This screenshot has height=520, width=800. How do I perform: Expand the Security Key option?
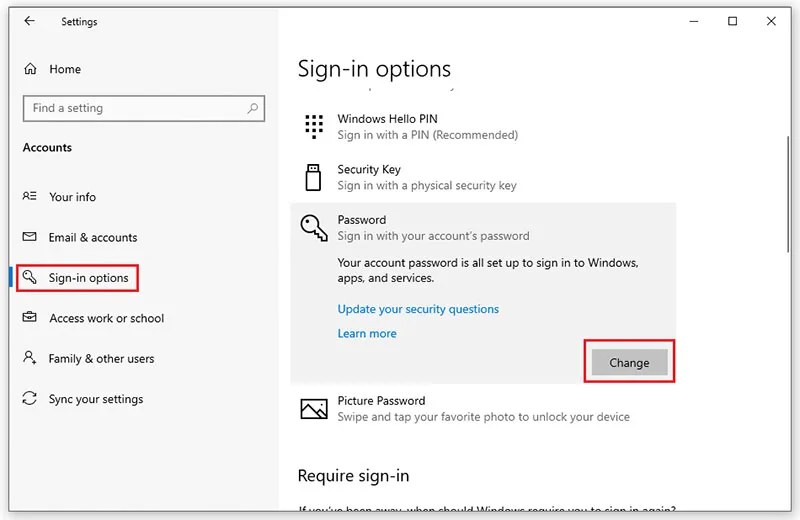tap(483, 177)
